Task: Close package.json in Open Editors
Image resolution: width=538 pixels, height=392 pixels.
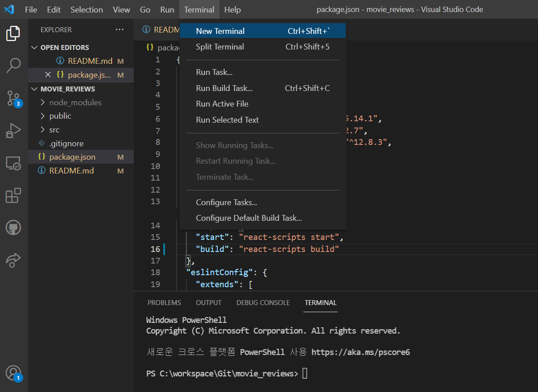Action: tap(48, 75)
